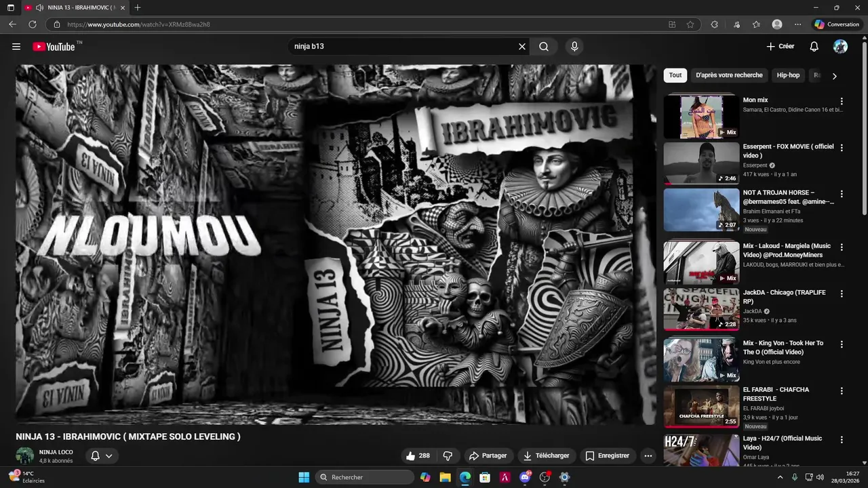
Task: Go to YouTube home via the logo
Action: click(x=54, y=47)
